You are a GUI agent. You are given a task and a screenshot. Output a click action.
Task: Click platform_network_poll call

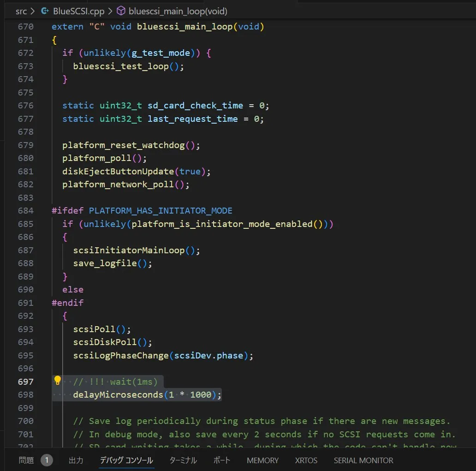click(x=118, y=185)
